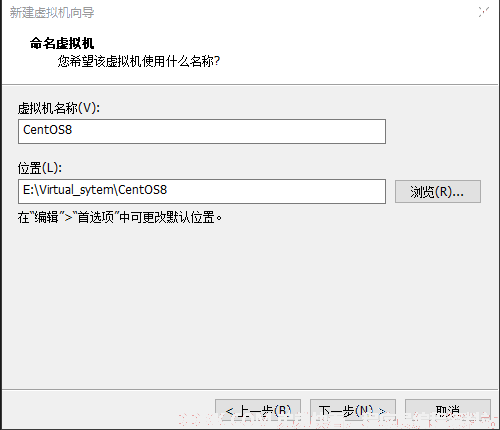500x430 pixels.
Task: Click the 新建虚拟机向导 title bar text
Action: (52, 13)
